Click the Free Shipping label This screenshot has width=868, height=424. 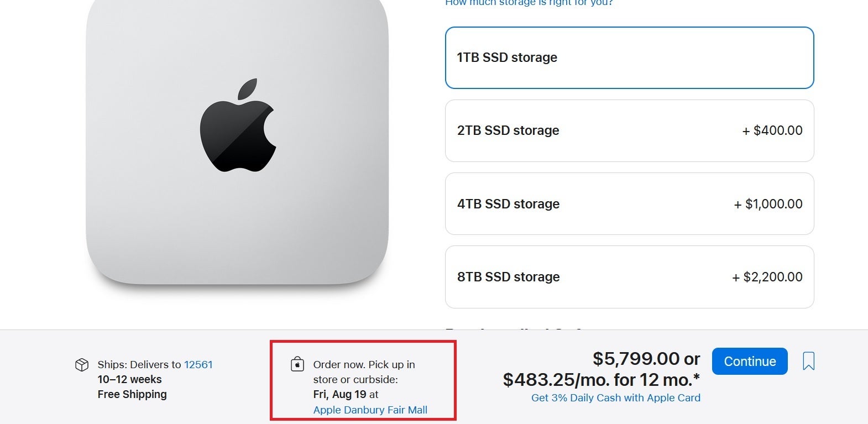coord(132,394)
